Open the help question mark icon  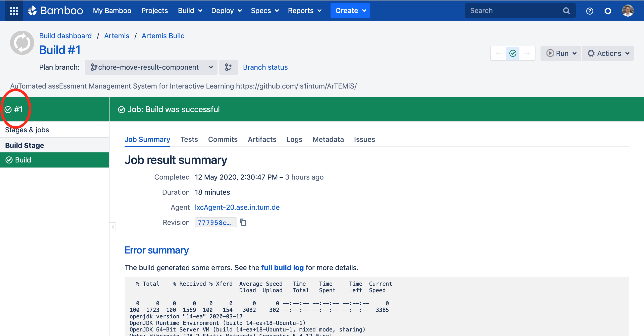tap(589, 11)
